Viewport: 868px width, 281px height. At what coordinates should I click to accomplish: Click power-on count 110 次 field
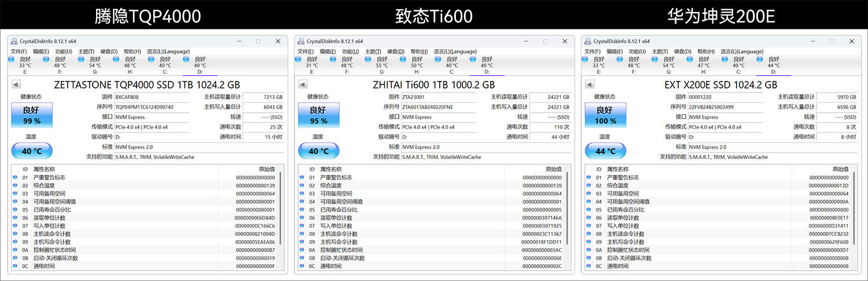tap(551, 127)
